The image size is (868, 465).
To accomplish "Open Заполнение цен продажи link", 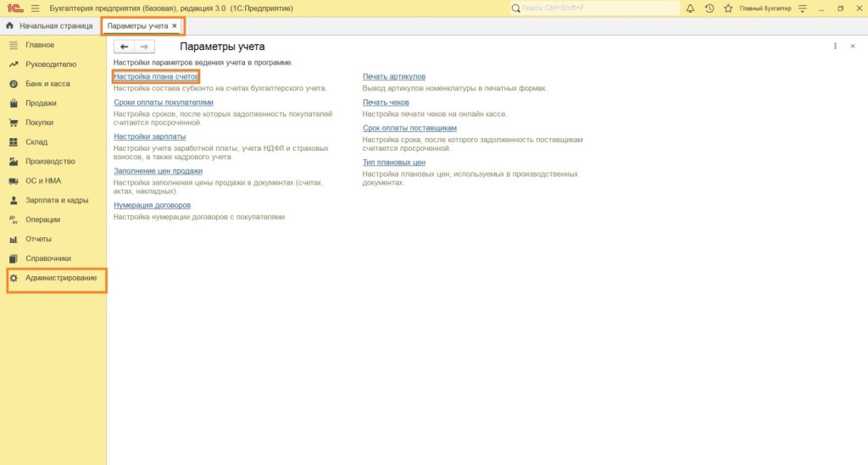I will coord(158,171).
